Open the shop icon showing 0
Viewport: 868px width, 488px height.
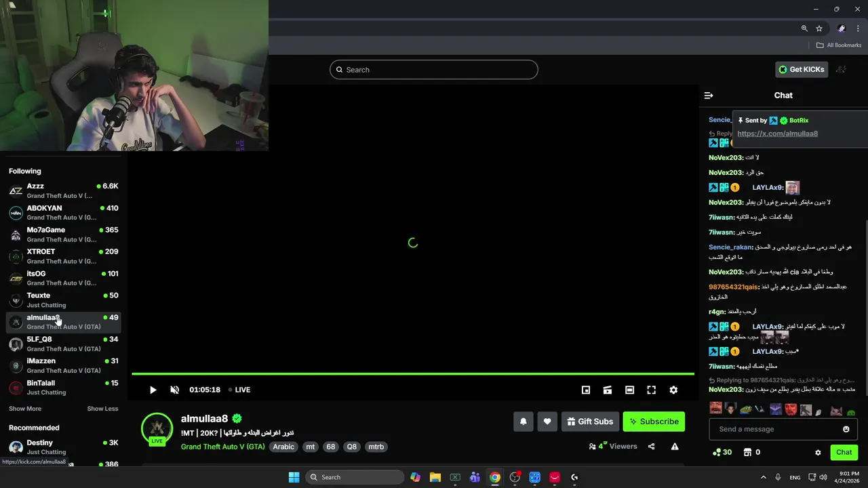click(x=751, y=452)
